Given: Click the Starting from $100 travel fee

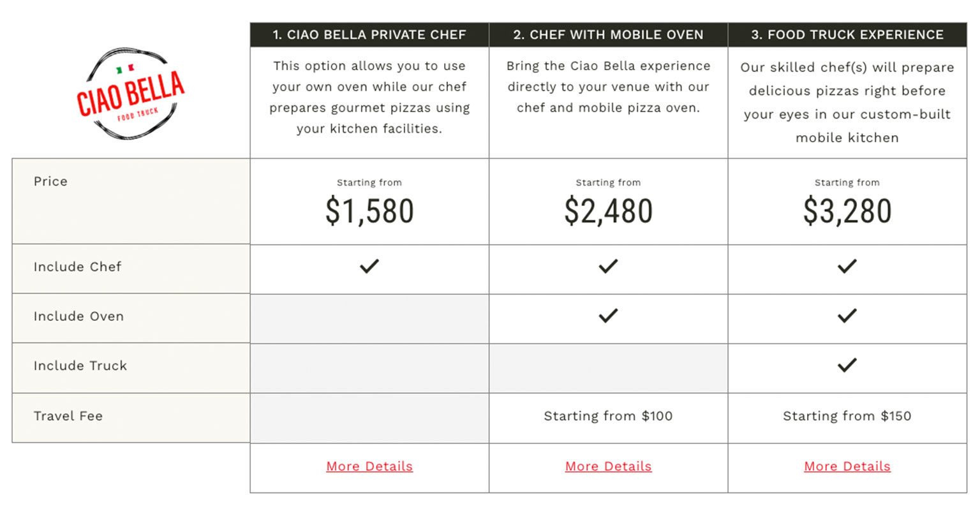Looking at the screenshot, I should (x=608, y=416).
